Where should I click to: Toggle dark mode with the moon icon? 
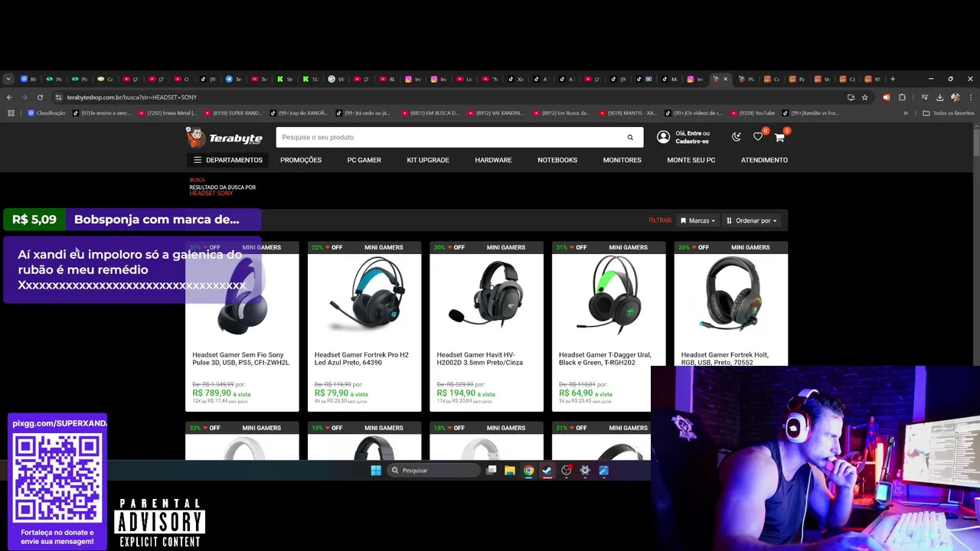(737, 137)
